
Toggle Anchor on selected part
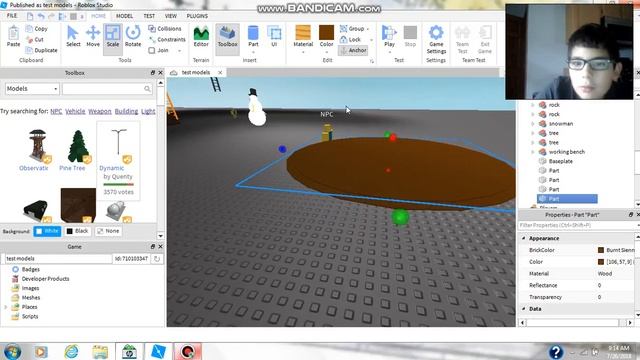click(353, 50)
